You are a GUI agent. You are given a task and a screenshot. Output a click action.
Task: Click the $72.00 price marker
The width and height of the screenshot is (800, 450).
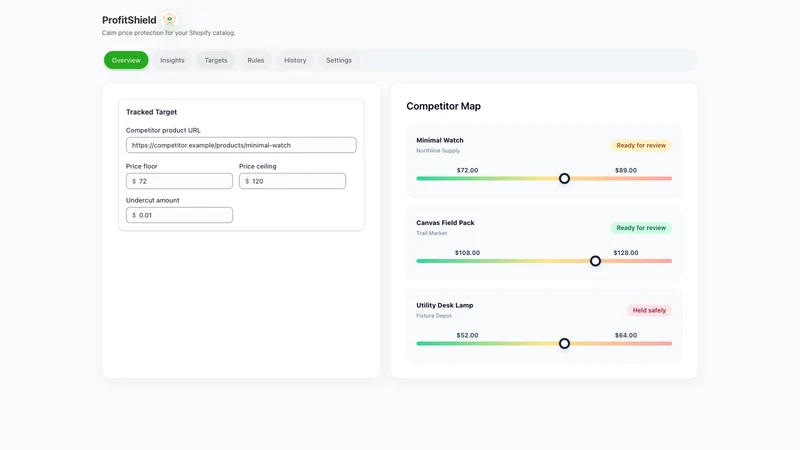coord(467,170)
